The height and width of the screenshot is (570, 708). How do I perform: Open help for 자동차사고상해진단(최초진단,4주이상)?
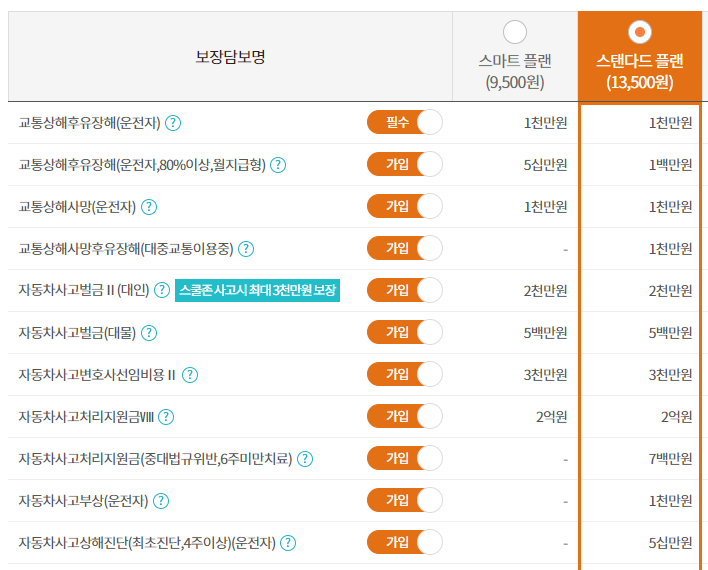tap(288, 543)
